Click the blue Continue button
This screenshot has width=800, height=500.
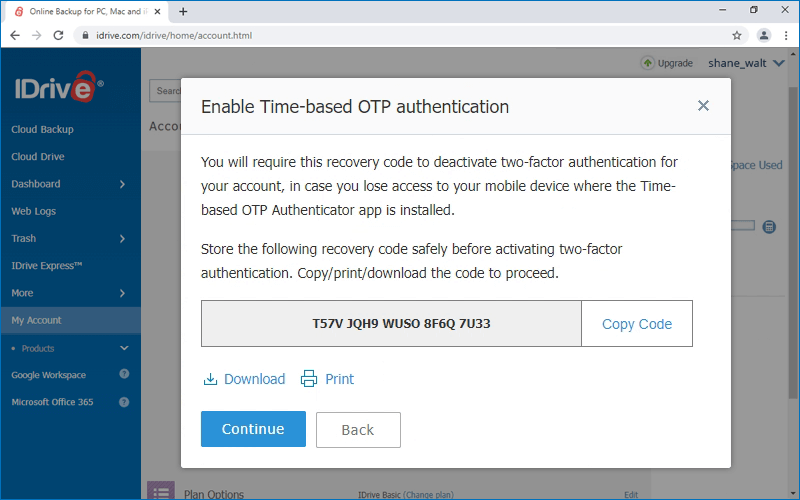tap(253, 429)
